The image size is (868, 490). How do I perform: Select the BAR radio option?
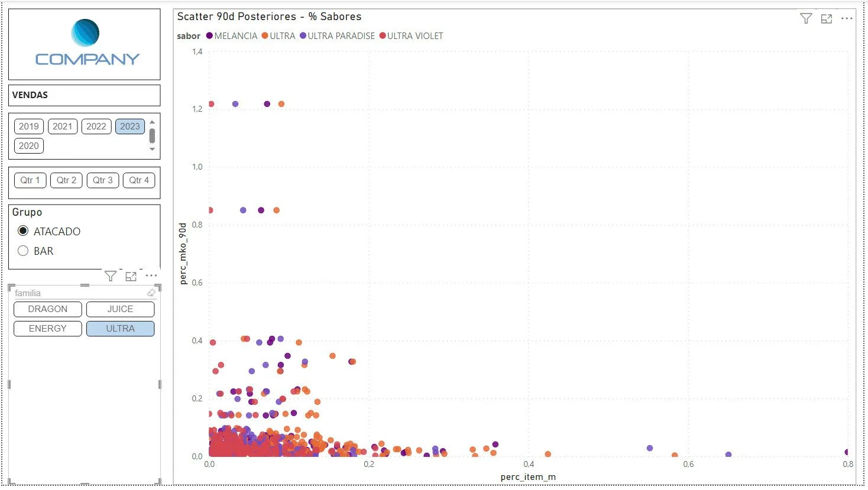click(x=23, y=251)
